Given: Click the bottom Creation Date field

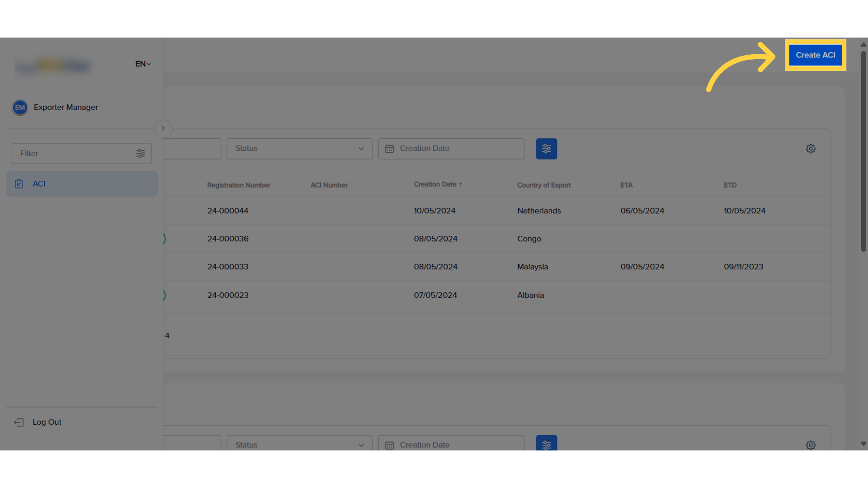Looking at the screenshot, I should tap(451, 445).
